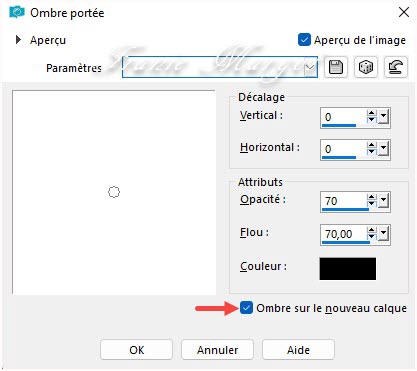Click the PaintShop Pro icon beside the title
417x371 pixels.
(x=17, y=13)
